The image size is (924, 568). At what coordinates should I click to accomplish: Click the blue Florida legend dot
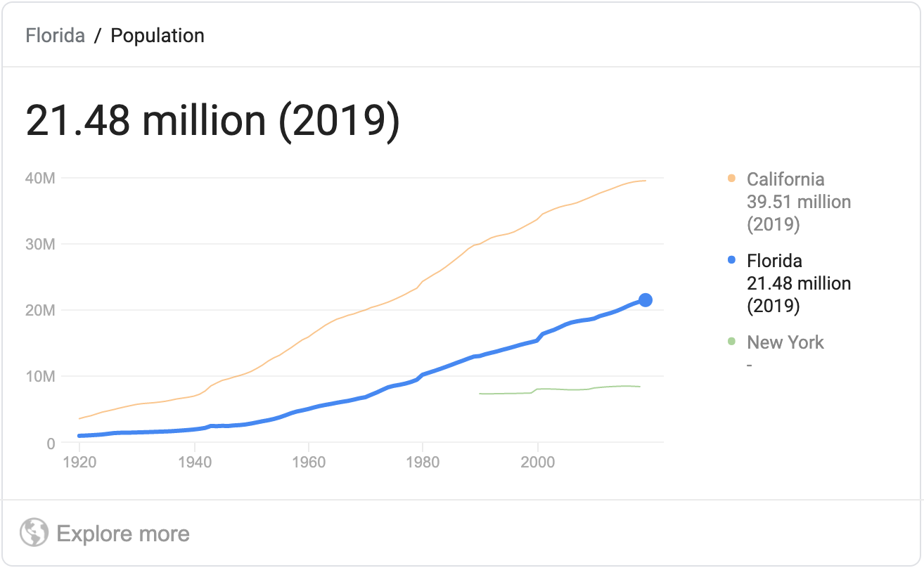click(x=731, y=261)
